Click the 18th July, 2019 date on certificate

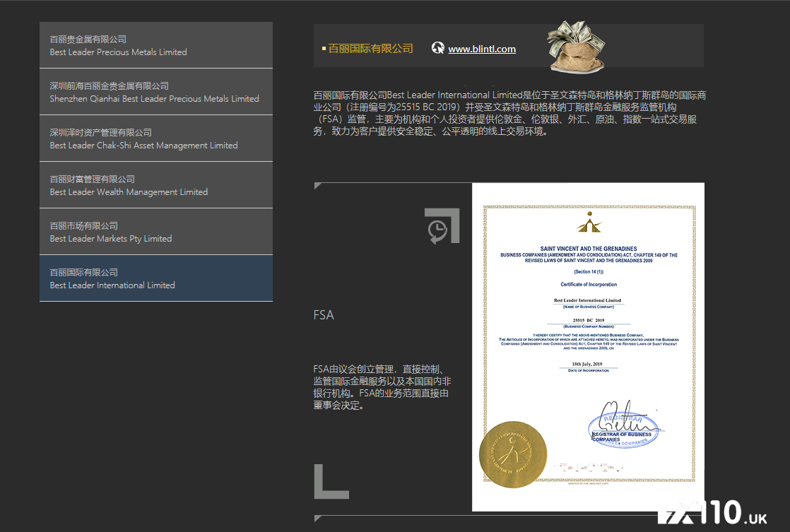[587, 364]
